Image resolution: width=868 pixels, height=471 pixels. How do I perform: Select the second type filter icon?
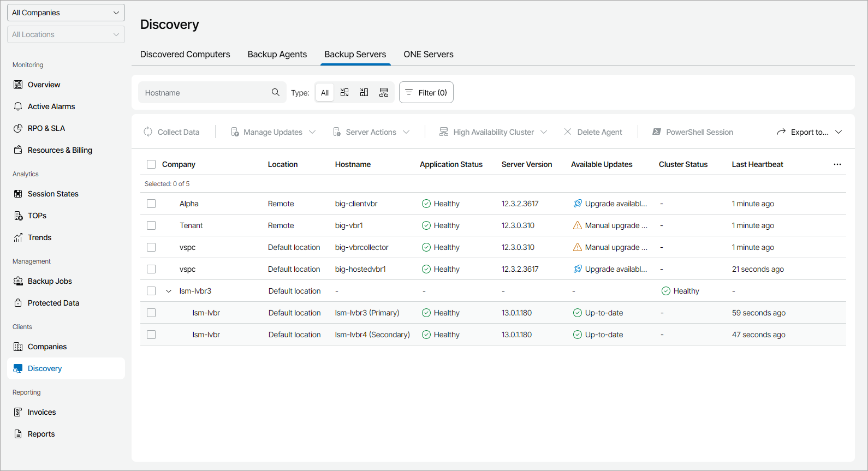[x=364, y=93]
